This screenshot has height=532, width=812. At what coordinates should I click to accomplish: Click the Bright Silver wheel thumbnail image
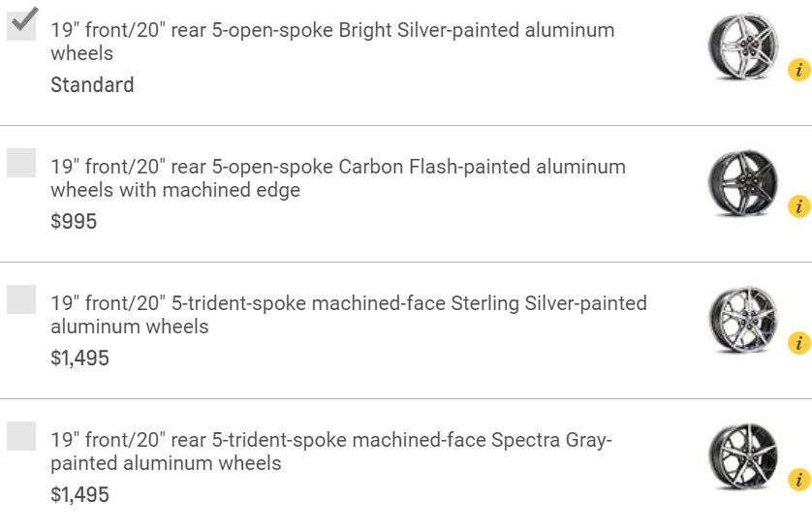coord(743,47)
